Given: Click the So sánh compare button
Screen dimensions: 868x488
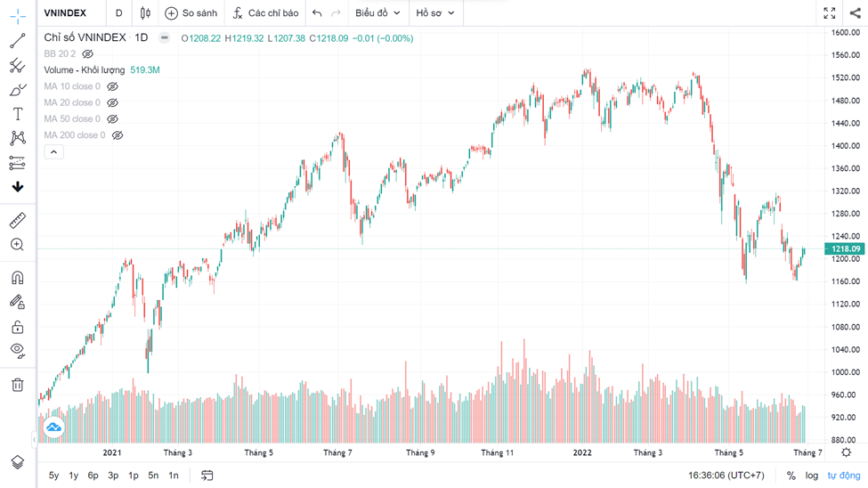Looking at the screenshot, I should [x=191, y=13].
